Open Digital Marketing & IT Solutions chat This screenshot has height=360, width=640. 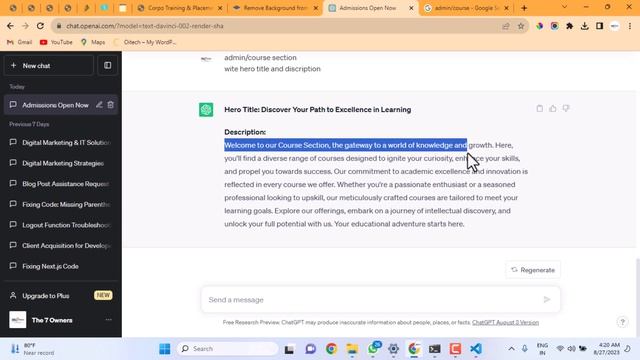61,142
